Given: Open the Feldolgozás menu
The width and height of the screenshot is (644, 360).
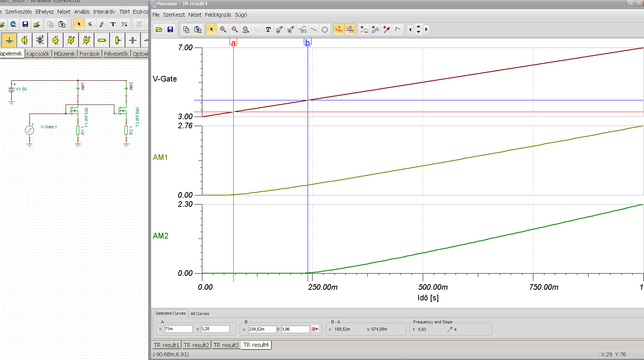Looking at the screenshot, I should (x=218, y=15).
